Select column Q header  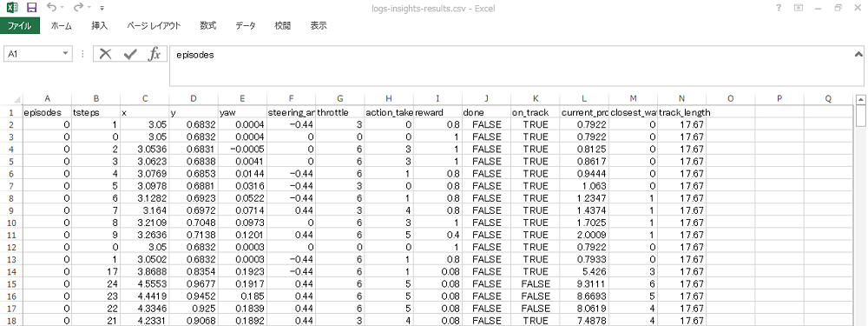pyautogui.click(x=827, y=99)
